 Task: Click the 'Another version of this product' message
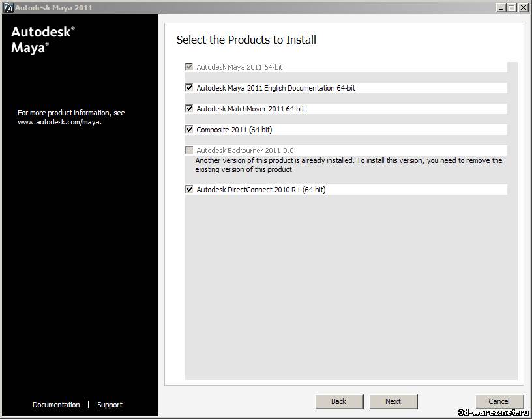coord(348,165)
